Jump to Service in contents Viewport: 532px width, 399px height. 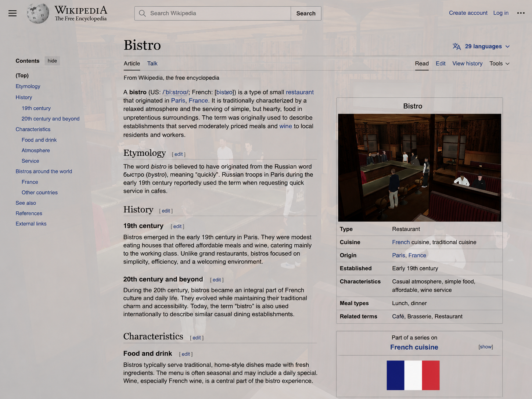pyautogui.click(x=30, y=161)
